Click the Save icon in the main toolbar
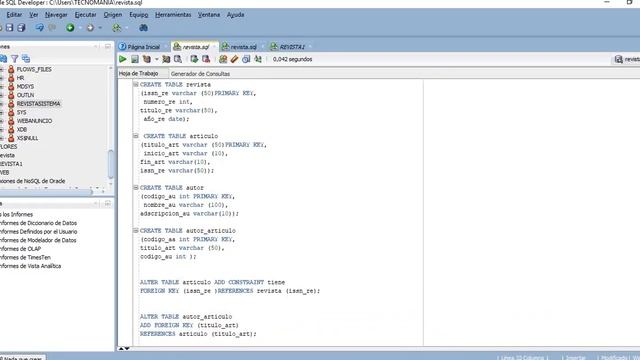Viewport: 640px width, 360px height. (9, 27)
